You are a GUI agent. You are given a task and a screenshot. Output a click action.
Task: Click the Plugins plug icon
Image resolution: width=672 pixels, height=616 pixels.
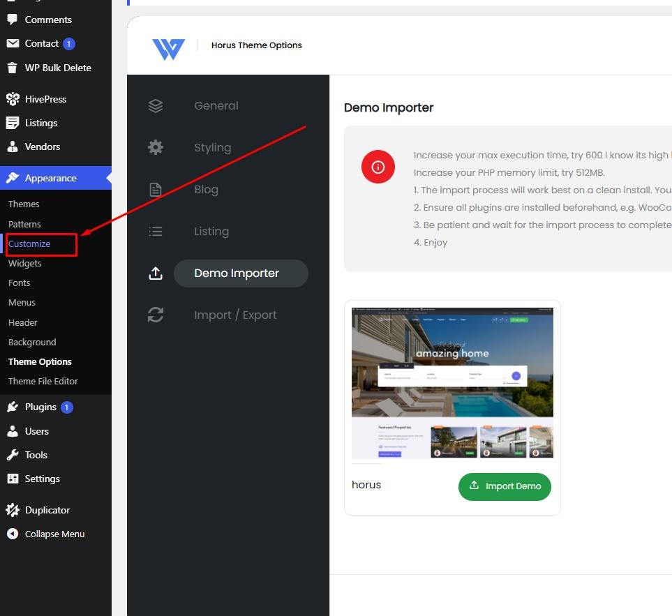[13, 407]
